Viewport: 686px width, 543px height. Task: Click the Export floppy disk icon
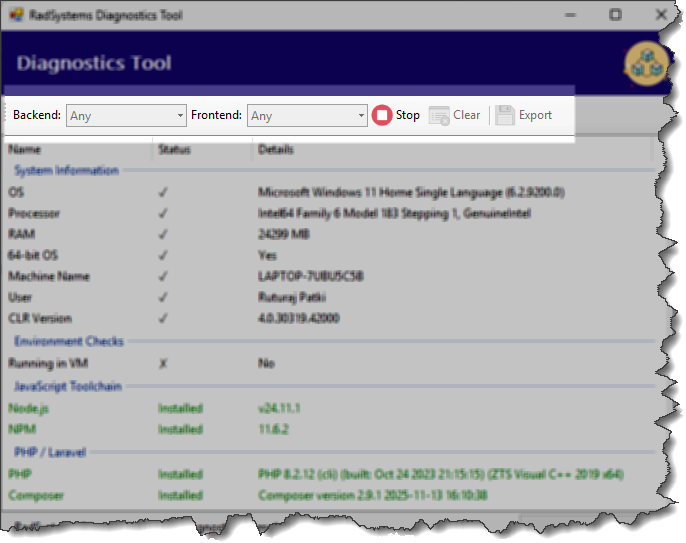[x=505, y=116]
